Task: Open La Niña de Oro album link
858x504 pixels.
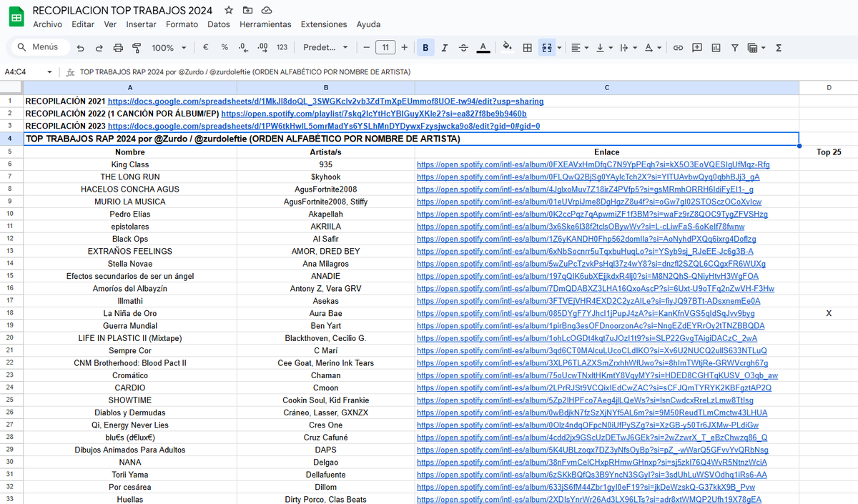Action: 586,313
